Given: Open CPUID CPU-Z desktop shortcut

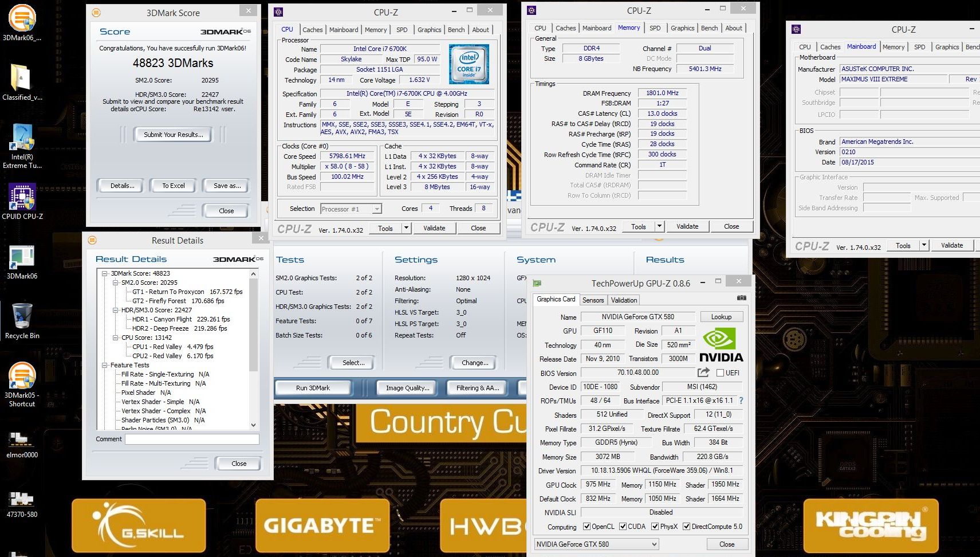Looking at the screenshot, I should click(x=22, y=202).
